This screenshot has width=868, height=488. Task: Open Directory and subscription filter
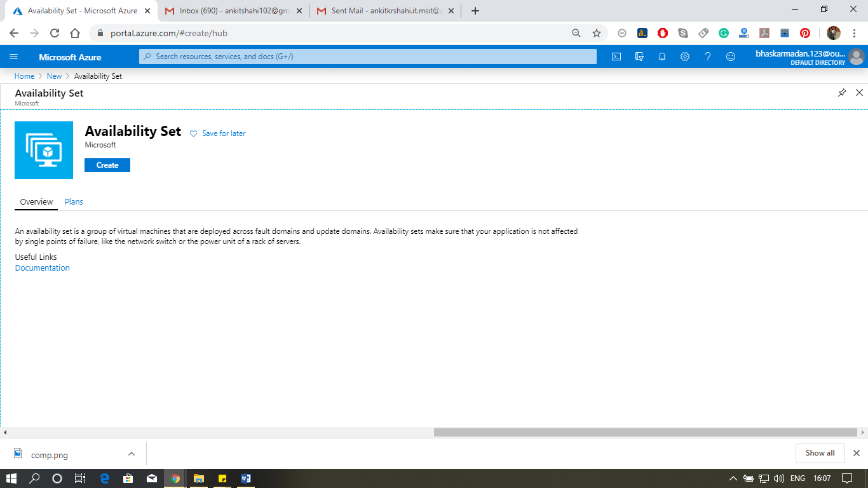pyautogui.click(x=639, y=57)
